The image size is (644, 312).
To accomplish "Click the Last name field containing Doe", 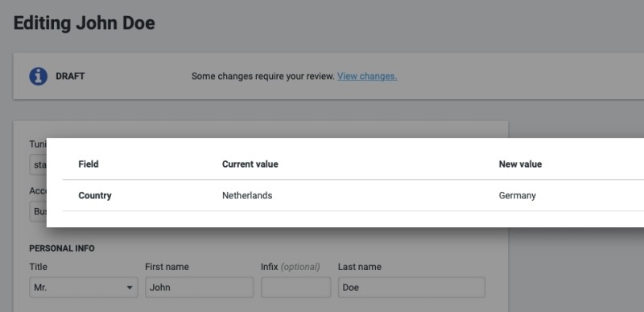I will point(411,287).
